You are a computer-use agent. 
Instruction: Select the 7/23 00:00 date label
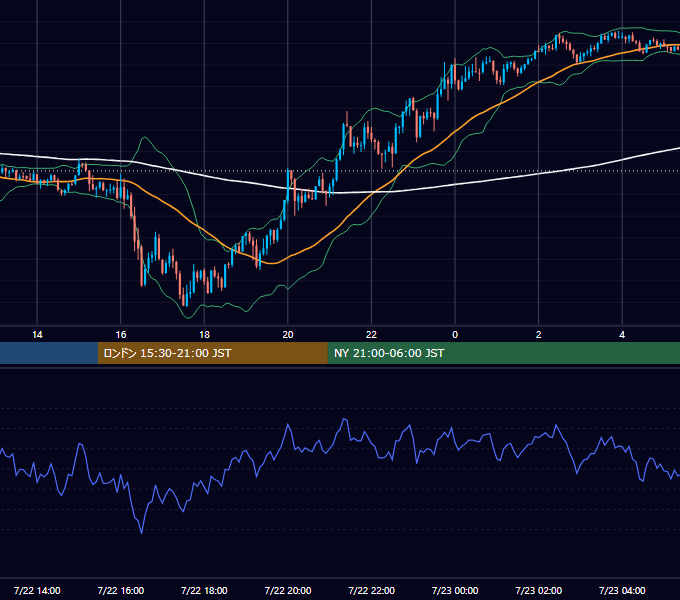point(455,590)
